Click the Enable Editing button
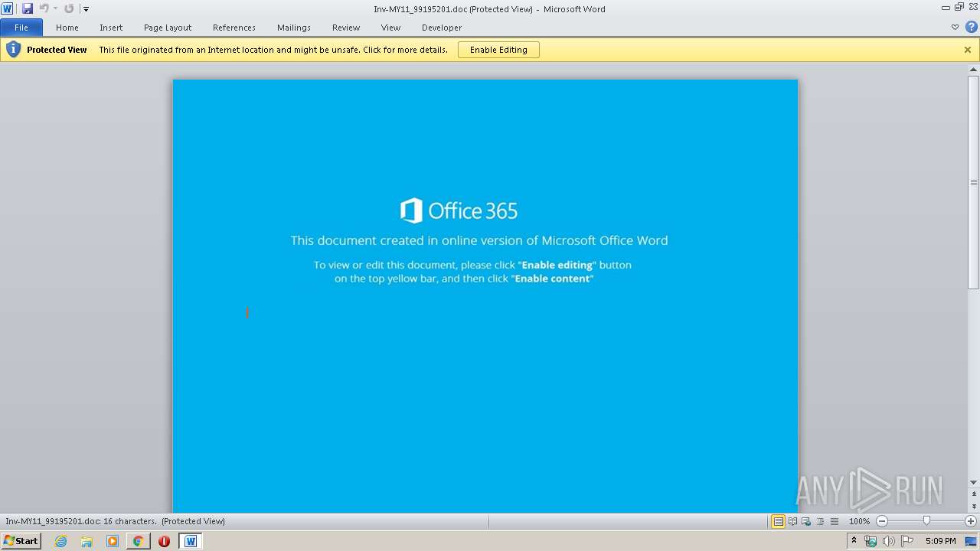This screenshot has width=980, height=551. click(498, 50)
